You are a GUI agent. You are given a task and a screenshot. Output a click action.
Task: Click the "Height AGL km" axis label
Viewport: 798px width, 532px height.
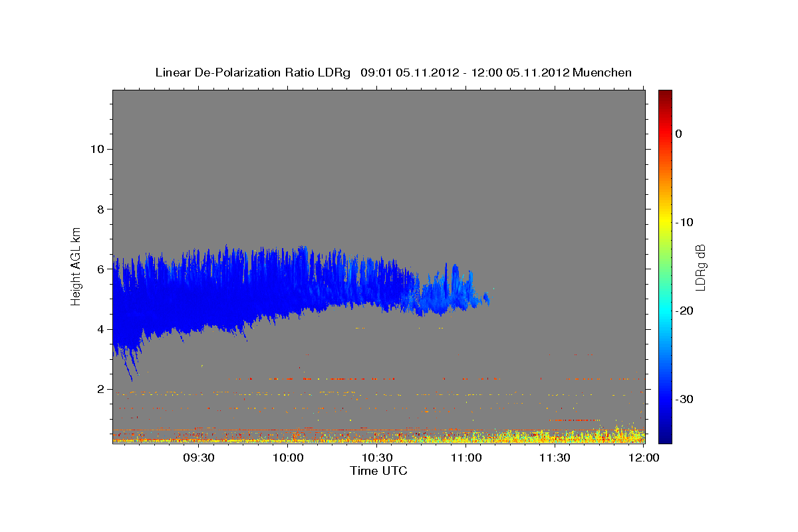[76, 265]
